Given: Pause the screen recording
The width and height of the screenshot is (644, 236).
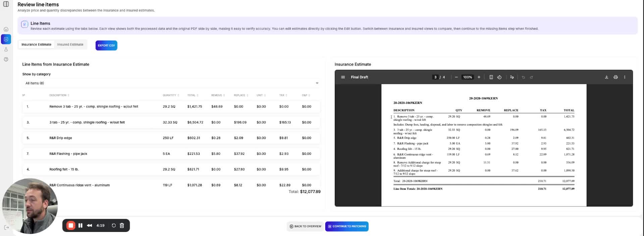Looking at the screenshot, I should pyautogui.click(x=80, y=226).
